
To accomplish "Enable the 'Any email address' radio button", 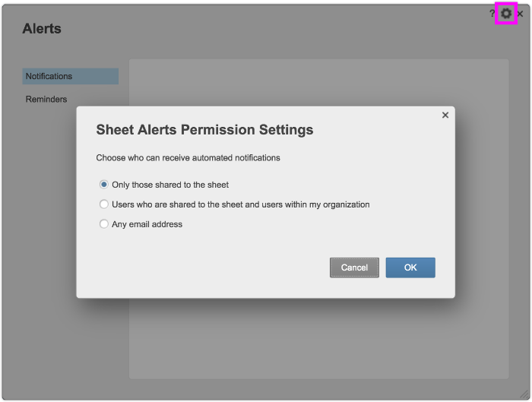I will click(104, 224).
